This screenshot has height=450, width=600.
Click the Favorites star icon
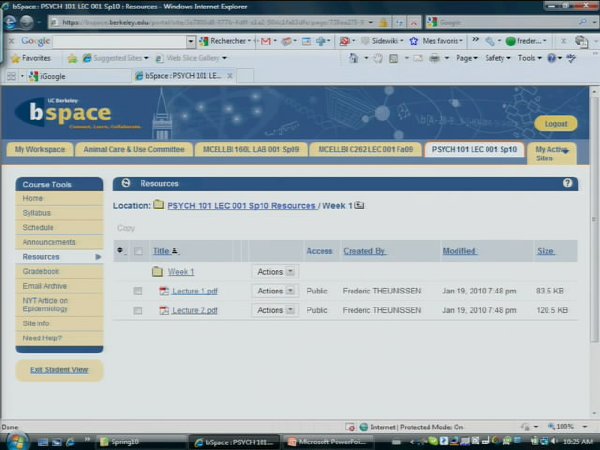click(15, 58)
